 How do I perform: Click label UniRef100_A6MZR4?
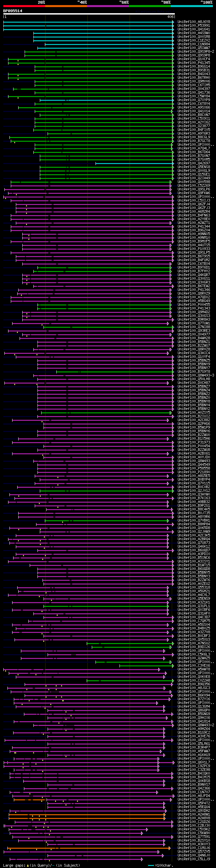coord(194,212)
